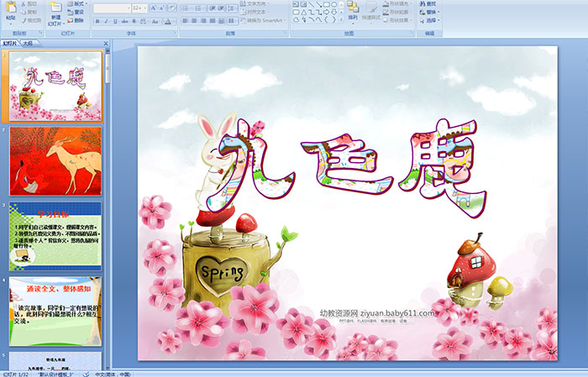588x377 pixels.
Task: Select the horizontal Text Box shape
Action: pos(296,4)
